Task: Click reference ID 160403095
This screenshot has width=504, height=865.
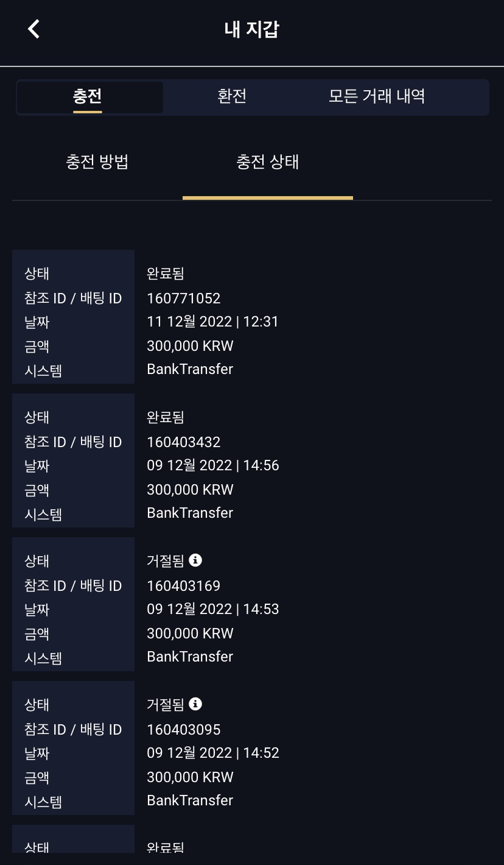Action: [184, 730]
